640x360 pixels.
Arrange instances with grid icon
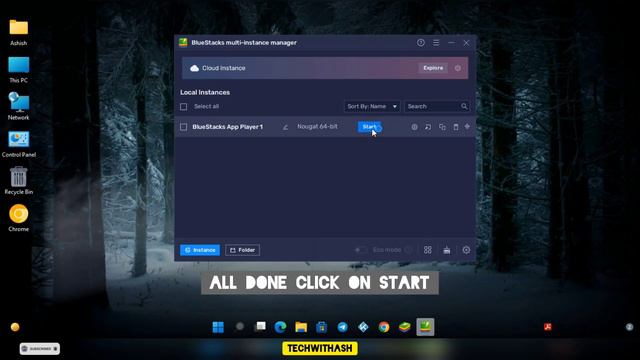click(x=428, y=250)
